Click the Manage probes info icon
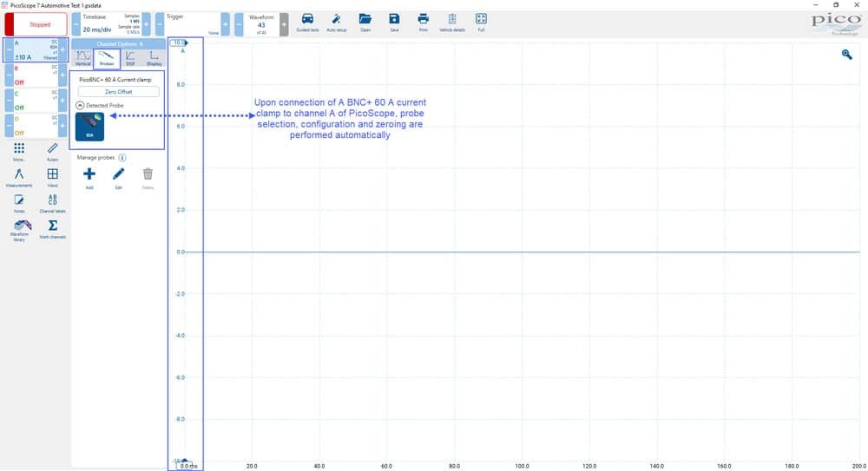Viewport: 868px width, 471px height. (x=122, y=158)
